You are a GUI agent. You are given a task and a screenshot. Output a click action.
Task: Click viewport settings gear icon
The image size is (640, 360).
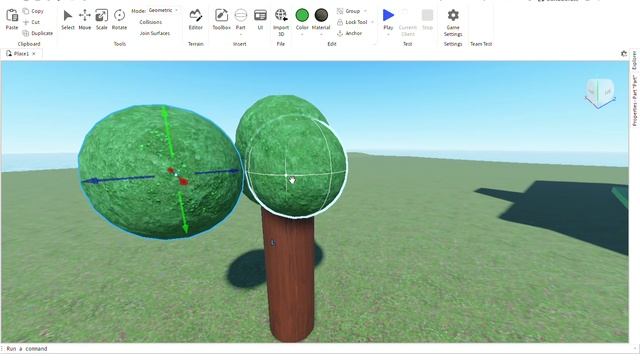coord(624,53)
